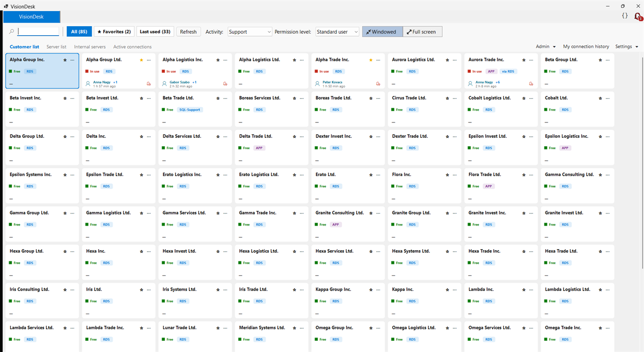Switch to the Customer list tab
The height and width of the screenshot is (352, 644).
coord(24,47)
